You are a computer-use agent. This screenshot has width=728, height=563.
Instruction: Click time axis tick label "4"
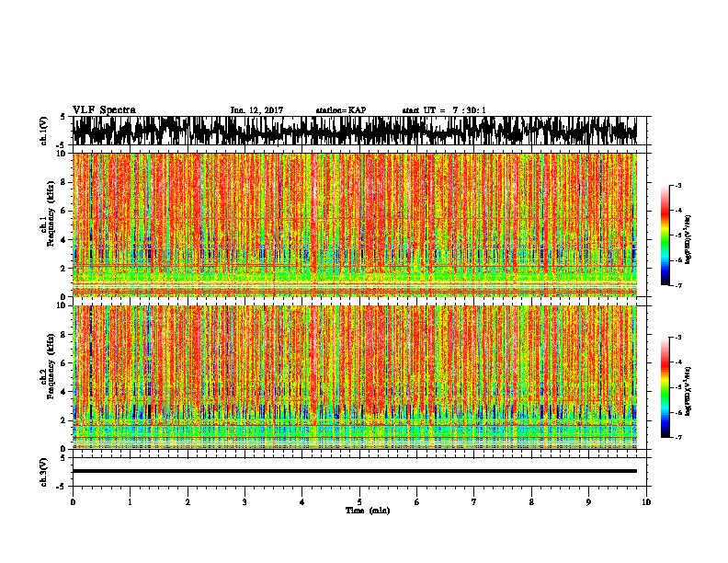pos(302,502)
